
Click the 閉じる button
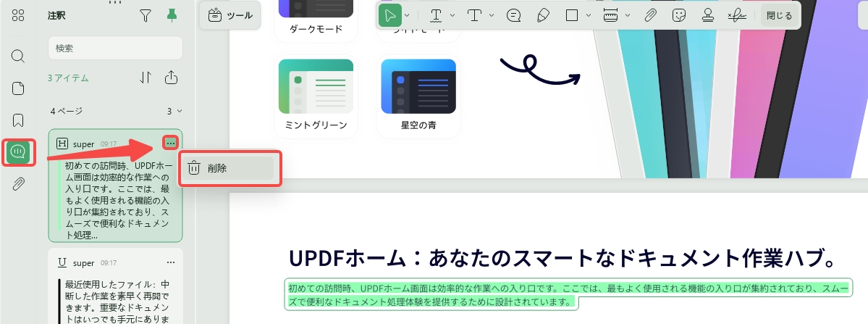pos(779,15)
